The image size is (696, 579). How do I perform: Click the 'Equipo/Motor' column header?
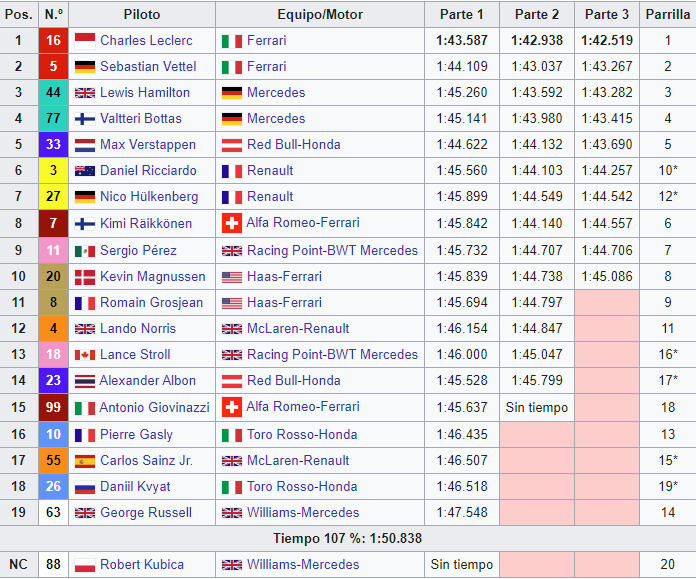point(320,14)
